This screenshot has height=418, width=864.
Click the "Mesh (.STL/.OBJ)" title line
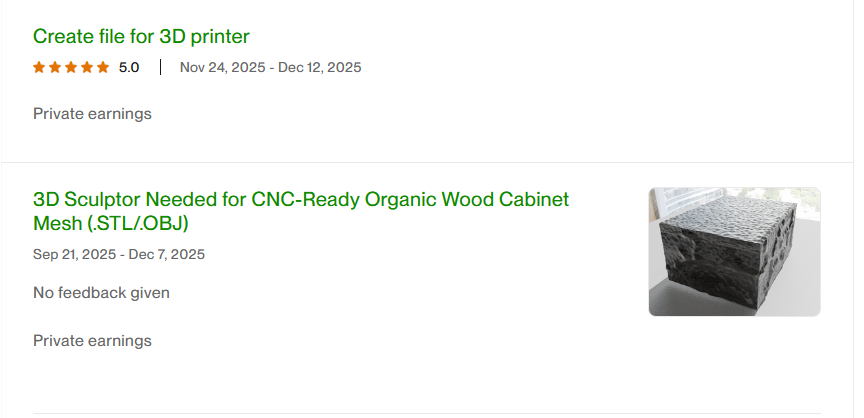point(110,223)
